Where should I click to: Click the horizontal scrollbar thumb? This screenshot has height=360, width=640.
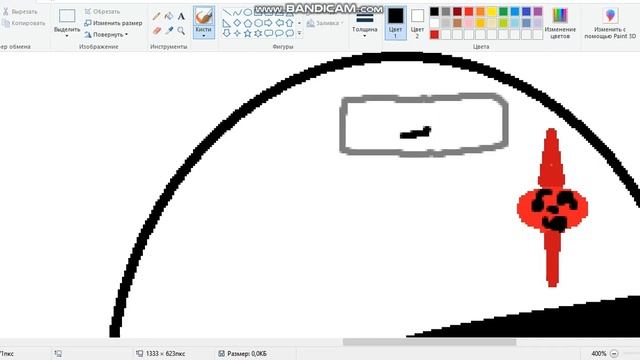coord(429,342)
